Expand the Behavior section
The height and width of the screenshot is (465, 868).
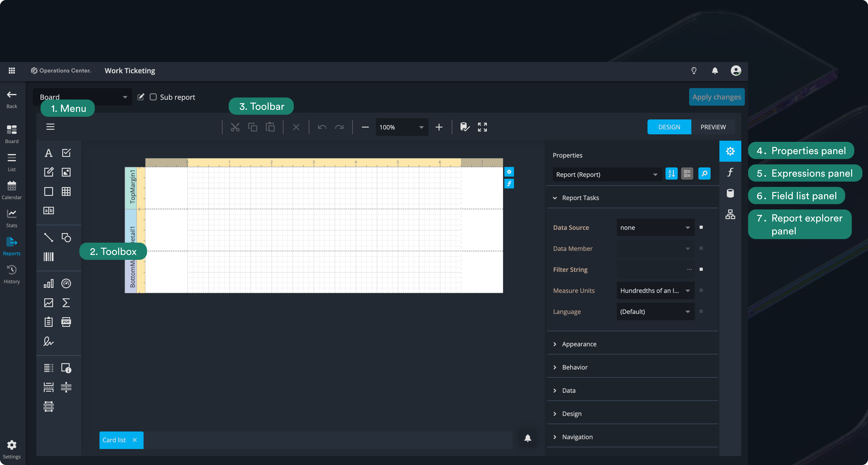[x=632, y=367]
